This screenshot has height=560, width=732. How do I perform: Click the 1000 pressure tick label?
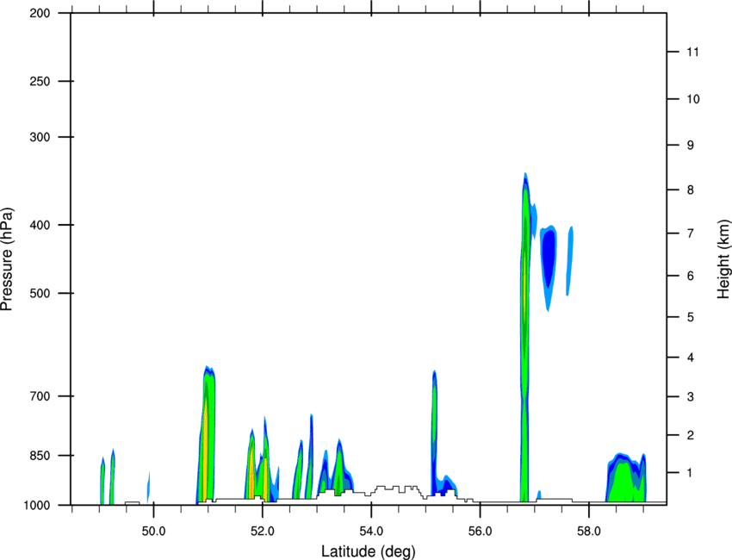coord(37,506)
